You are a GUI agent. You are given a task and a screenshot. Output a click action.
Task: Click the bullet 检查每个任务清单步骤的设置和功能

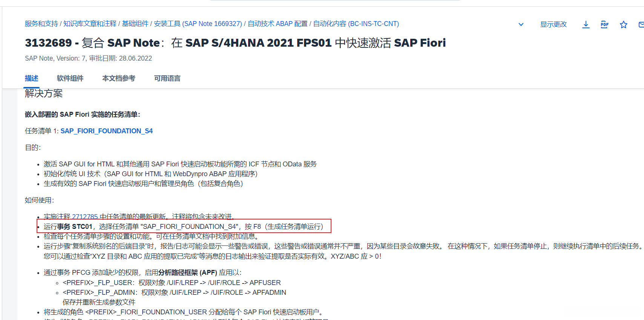[152, 236]
